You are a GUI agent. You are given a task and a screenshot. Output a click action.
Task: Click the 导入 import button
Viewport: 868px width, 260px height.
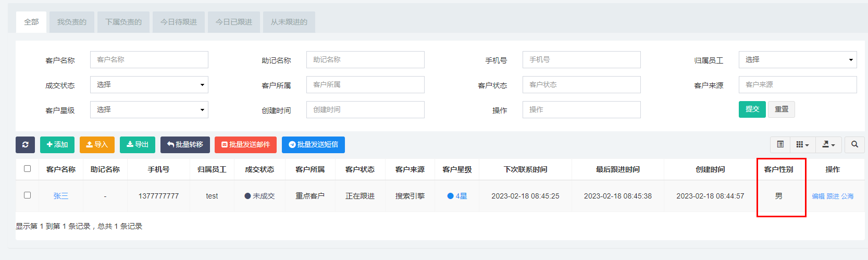pyautogui.click(x=97, y=145)
